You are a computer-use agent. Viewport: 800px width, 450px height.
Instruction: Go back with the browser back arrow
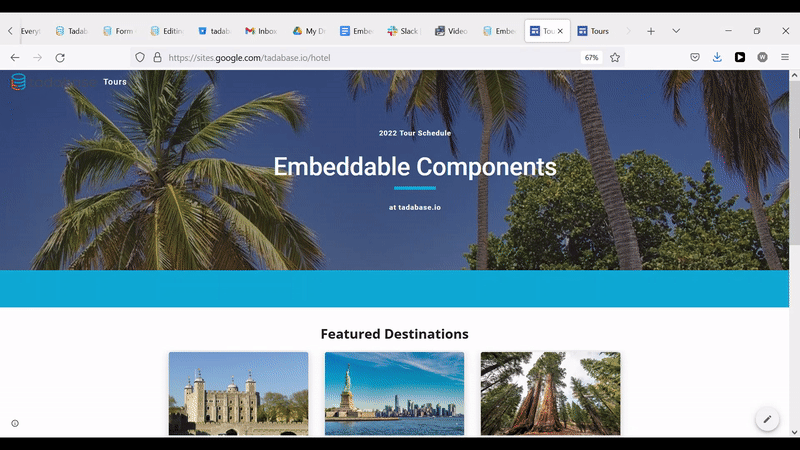(15, 58)
